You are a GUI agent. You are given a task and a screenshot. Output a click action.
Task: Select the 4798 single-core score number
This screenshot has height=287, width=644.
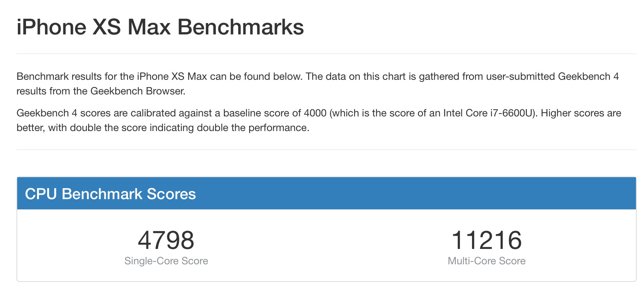click(166, 240)
